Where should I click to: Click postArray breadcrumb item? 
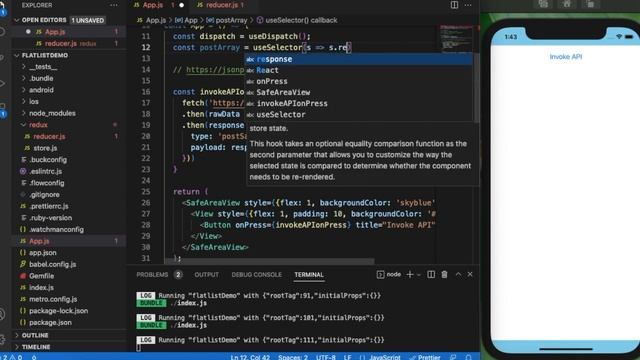[x=227, y=20]
